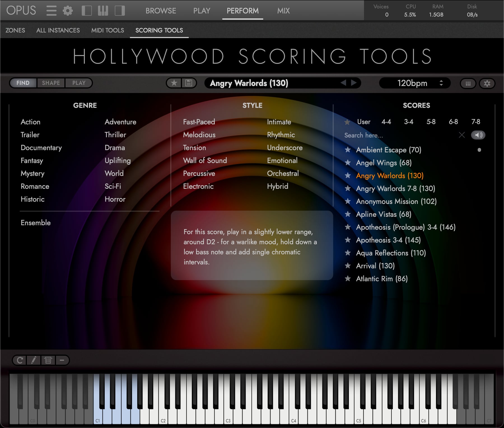Open Scoring Tools settings gear at right
This screenshot has height=428, width=504.
[487, 83]
